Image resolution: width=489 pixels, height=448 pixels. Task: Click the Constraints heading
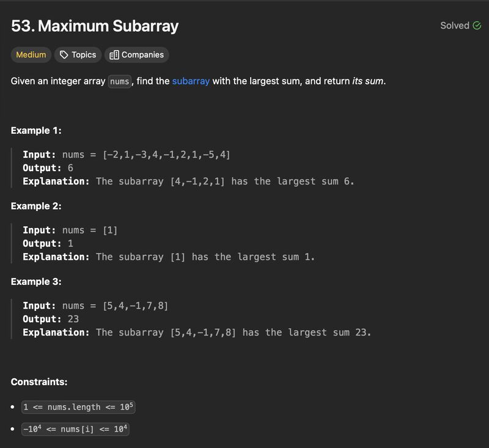(x=39, y=381)
